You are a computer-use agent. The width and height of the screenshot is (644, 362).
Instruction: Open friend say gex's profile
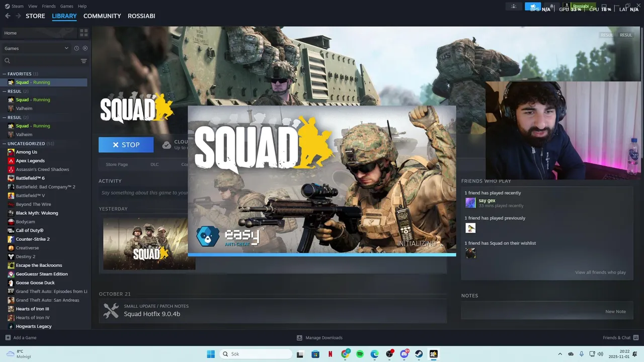pyautogui.click(x=487, y=200)
